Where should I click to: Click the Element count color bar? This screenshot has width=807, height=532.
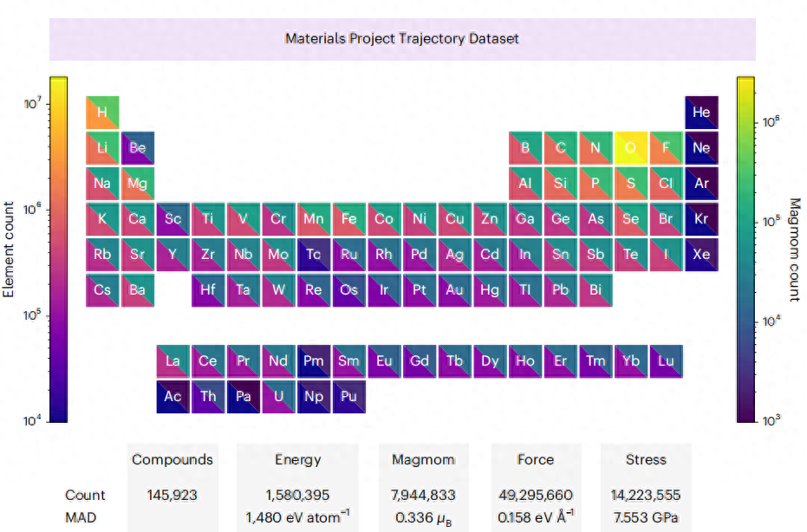pos(59,250)
